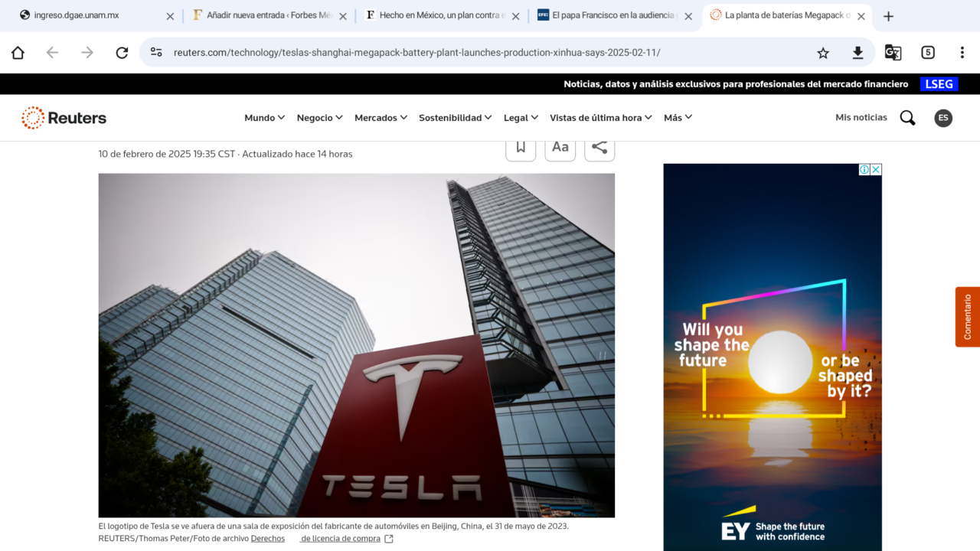
Task: Expand the Mundo dropdown menu
Action: 265,118
